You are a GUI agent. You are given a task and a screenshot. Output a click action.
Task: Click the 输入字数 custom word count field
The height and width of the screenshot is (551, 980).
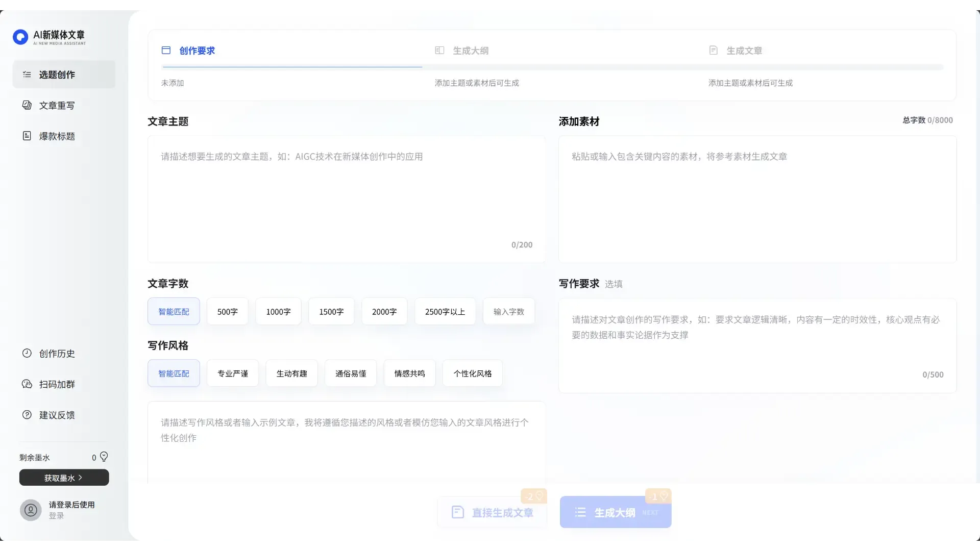pyautogui.click(x=509, y=311)
